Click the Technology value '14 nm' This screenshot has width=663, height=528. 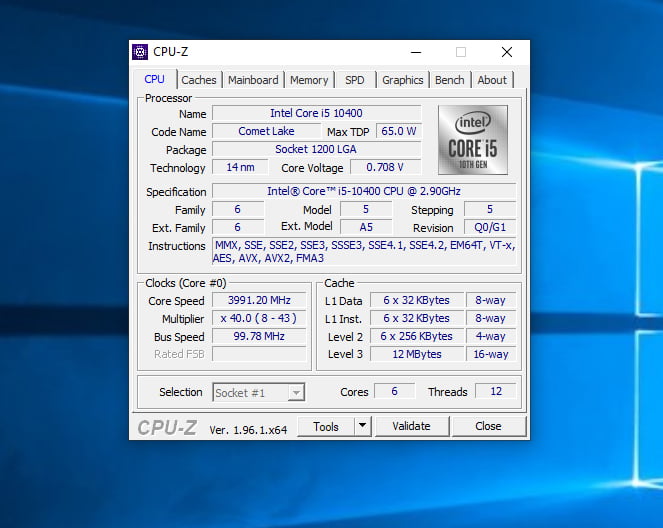pos(240,167)
